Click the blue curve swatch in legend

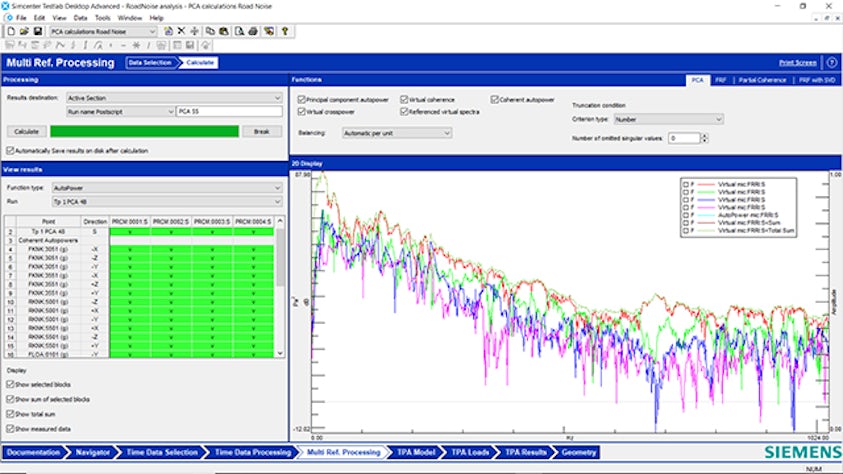[706, 200]
